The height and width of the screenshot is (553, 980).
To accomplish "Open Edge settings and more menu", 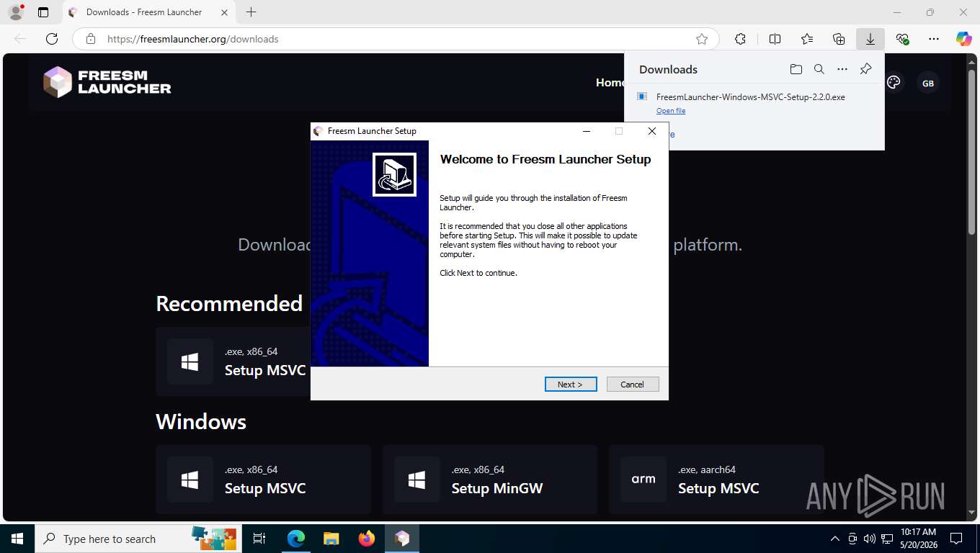I will point(934,39).
